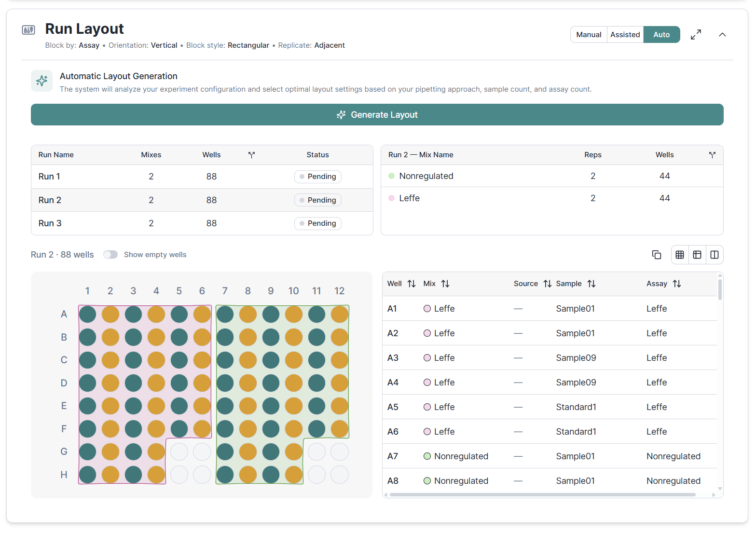Sort the Well column
This screenshot has height=534, width=756.
412,284
